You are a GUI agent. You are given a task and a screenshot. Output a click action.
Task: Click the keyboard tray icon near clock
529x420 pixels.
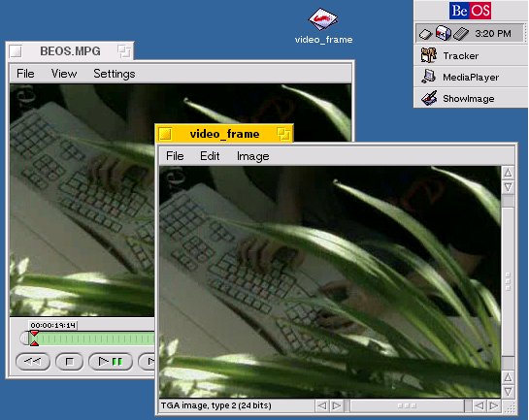pyautogui.click(x=461, y=34)
